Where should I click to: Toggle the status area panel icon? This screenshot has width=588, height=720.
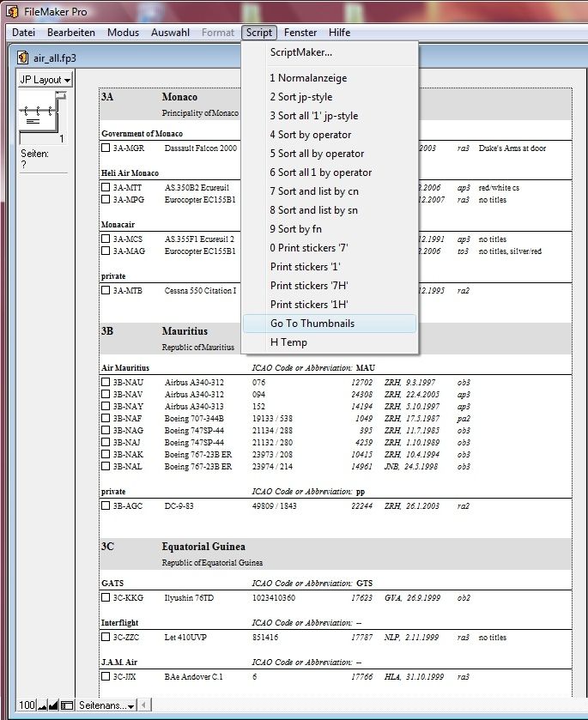point(67,705)
